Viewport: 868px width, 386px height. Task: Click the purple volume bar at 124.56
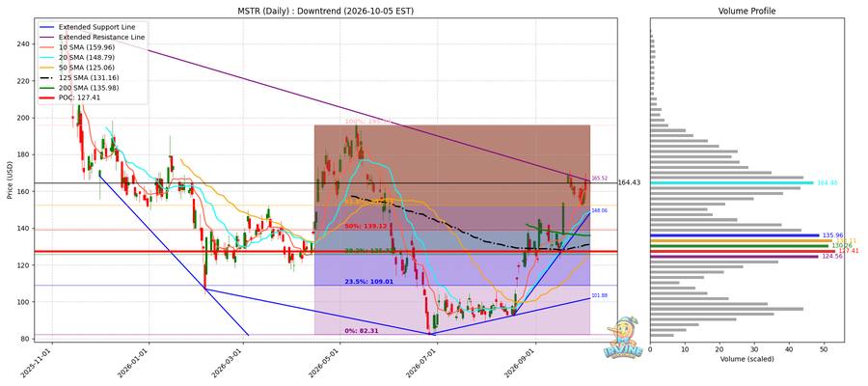click(734, 257)
